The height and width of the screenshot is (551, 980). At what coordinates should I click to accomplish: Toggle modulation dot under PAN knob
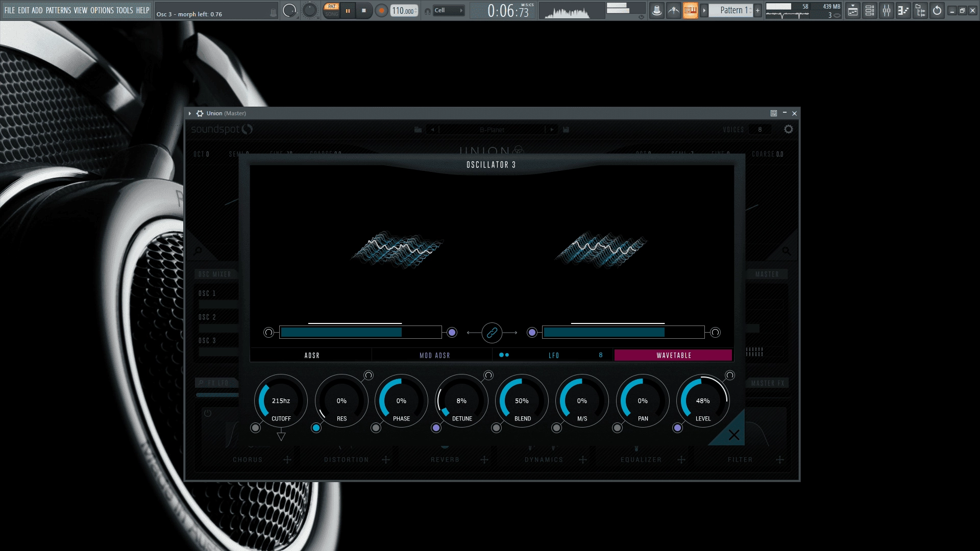tap(617, 428)
